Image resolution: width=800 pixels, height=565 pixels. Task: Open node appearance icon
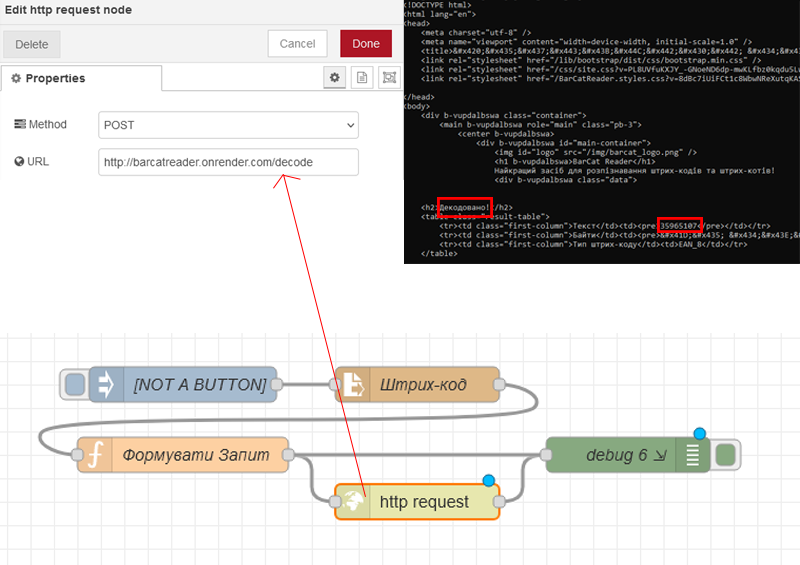click(388, 78)
